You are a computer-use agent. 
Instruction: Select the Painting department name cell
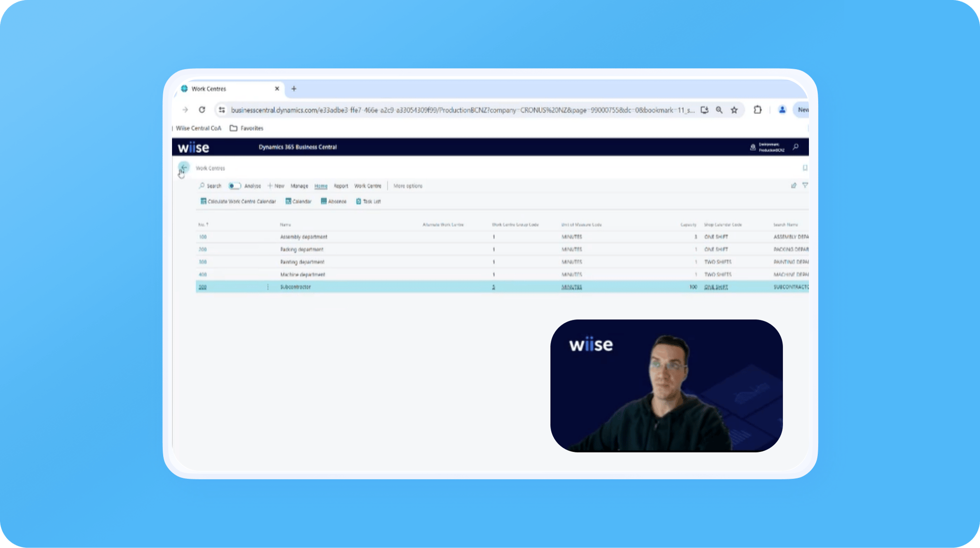coord(302,262)
